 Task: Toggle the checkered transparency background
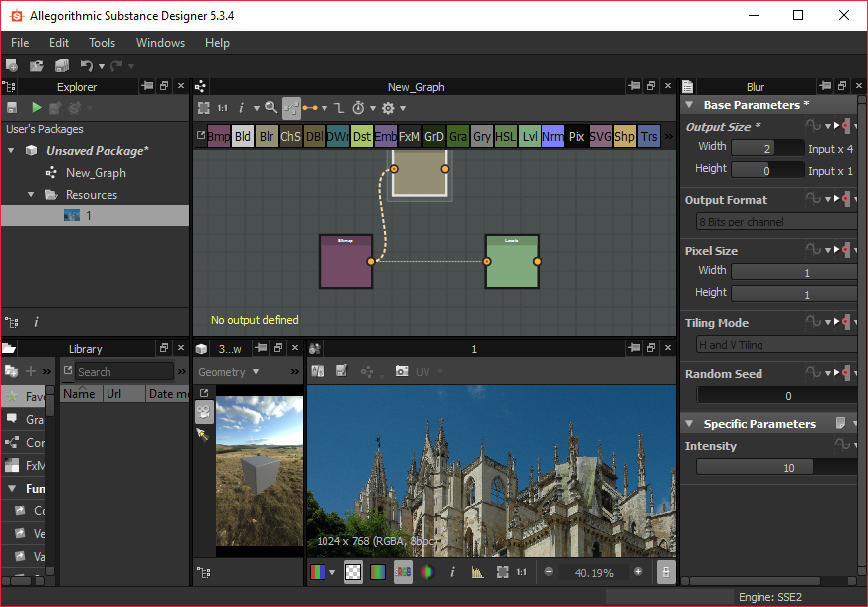coord(353,572)
